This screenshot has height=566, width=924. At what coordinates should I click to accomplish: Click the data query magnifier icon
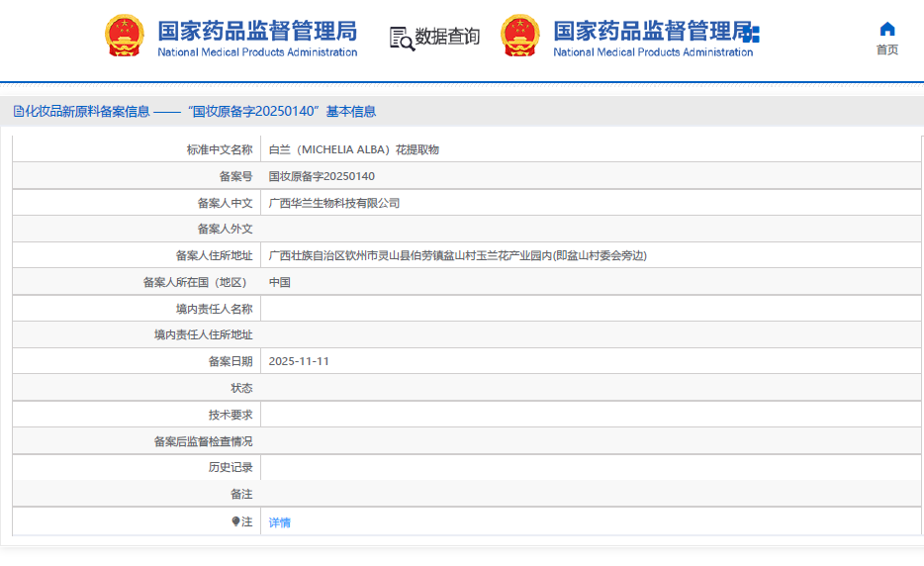coord(402,38)
